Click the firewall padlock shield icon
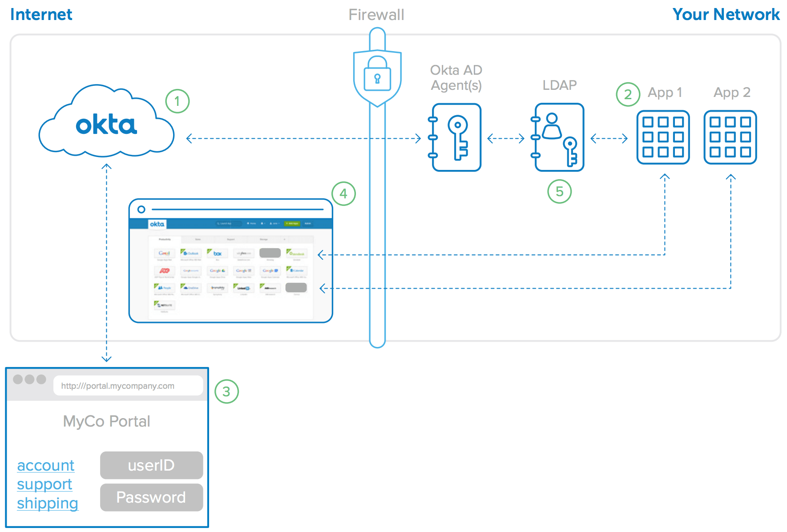787x532 pixels. click(377, 79)
